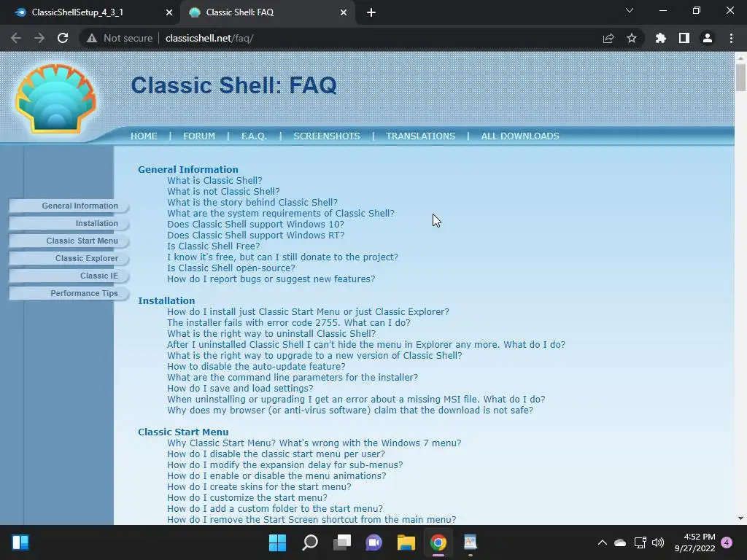Image resolution: width=747 pixels, height=560 pixels.
Task: Switch to Google Chrome in the taskbar
Action: point(438,542)
